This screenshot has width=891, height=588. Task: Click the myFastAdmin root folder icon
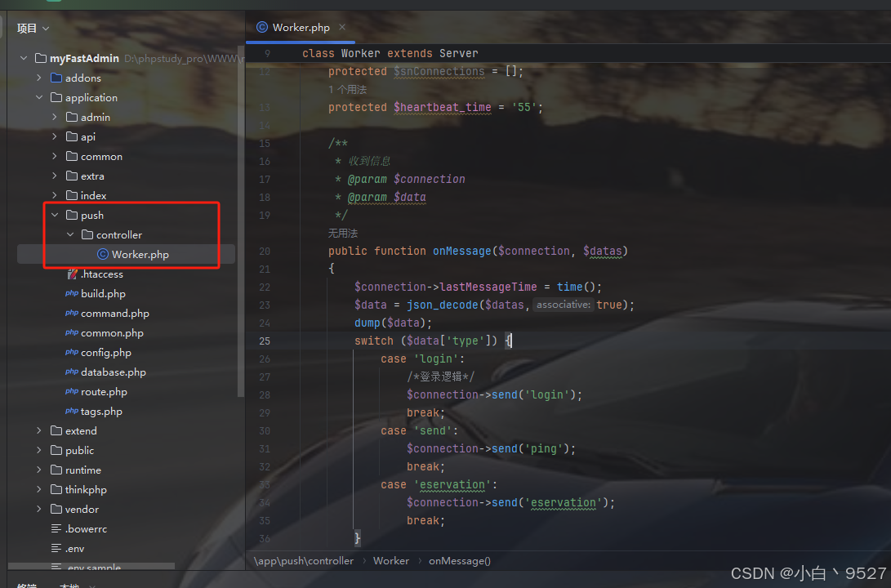coord(41,58)
